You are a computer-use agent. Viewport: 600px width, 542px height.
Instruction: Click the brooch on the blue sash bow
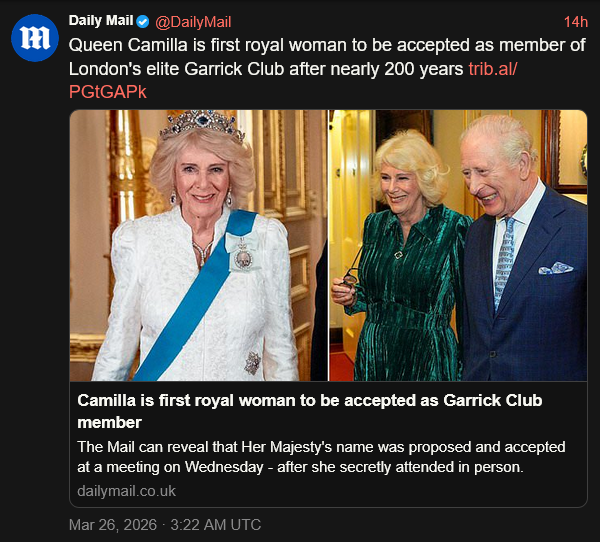click(241, 258)
